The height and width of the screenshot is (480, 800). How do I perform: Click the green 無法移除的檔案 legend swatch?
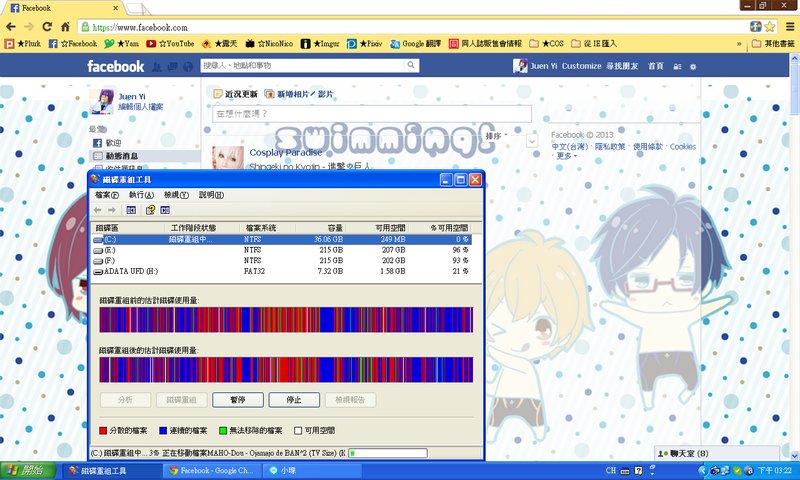point(223,431)
